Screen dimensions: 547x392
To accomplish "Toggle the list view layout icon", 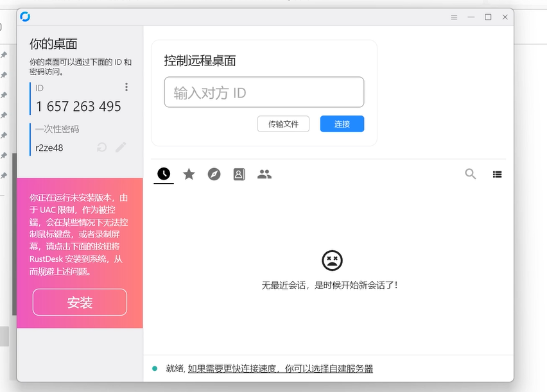I will point(497,174).
